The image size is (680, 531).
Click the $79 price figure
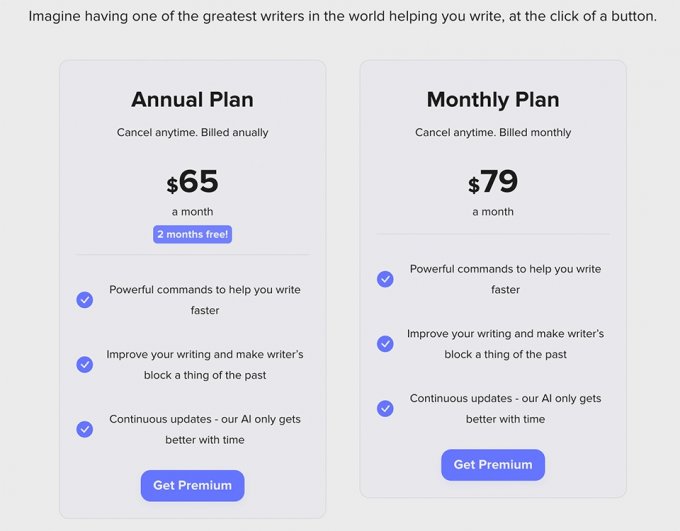pos(493,182)
